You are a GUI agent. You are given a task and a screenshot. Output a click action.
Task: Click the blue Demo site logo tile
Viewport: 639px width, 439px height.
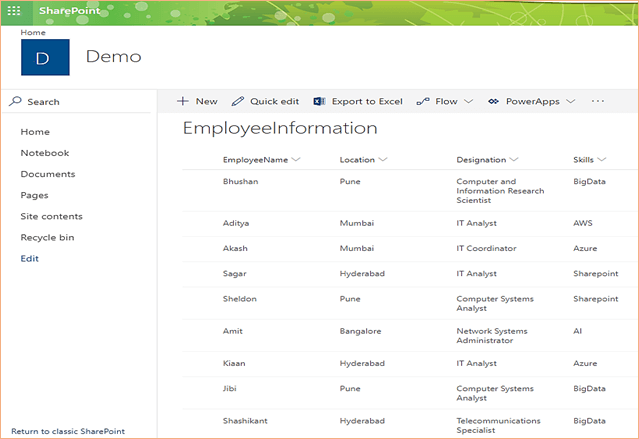pos(45,57)
